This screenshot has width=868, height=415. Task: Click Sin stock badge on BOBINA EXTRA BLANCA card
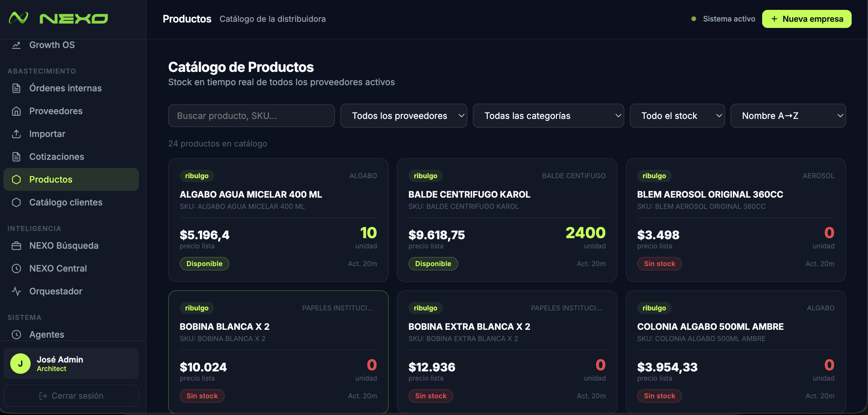pyautogui.click(x=431, y=396)
